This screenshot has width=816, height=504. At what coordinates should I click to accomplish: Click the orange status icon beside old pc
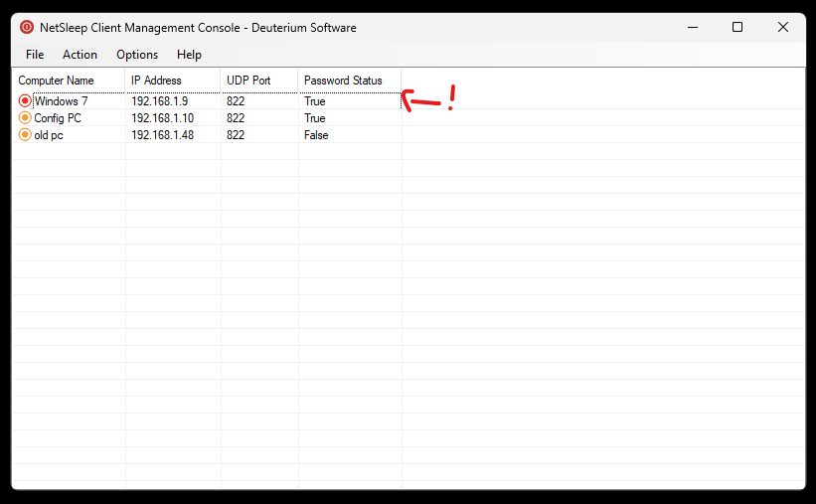pos(25,135)
